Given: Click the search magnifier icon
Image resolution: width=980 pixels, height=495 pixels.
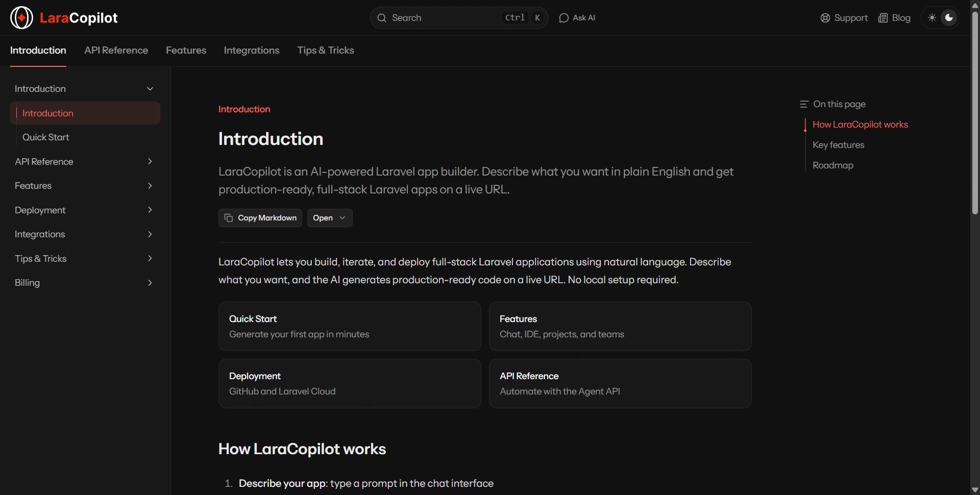Looking at the screenshot, I should pyautogui.click(x=381, y=18).
